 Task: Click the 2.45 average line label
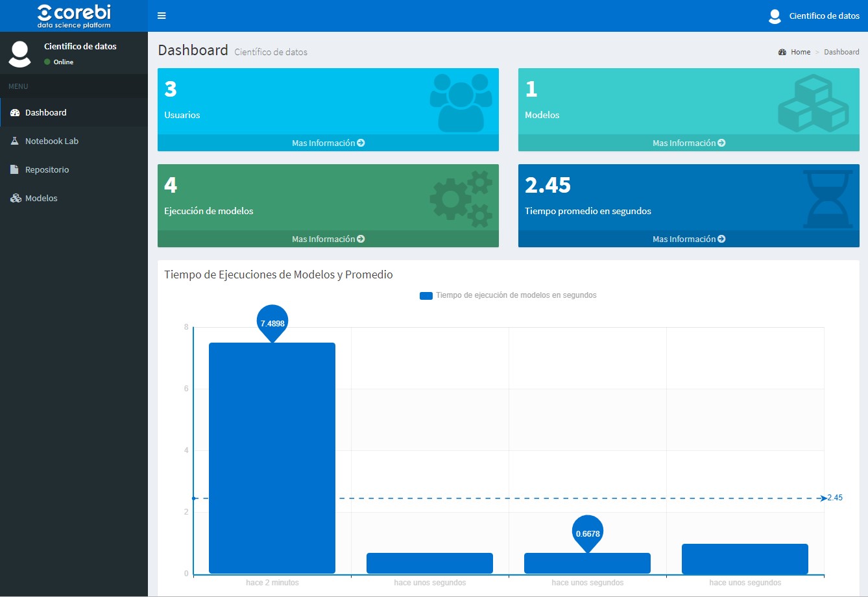[x=835, y=498]
